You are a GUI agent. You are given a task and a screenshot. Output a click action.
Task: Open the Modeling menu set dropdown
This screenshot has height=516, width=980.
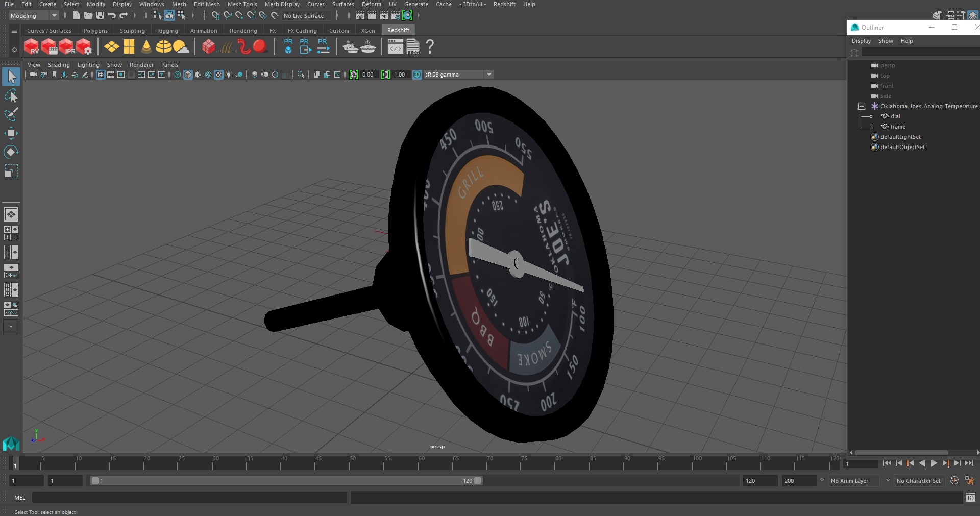point(34,16)
